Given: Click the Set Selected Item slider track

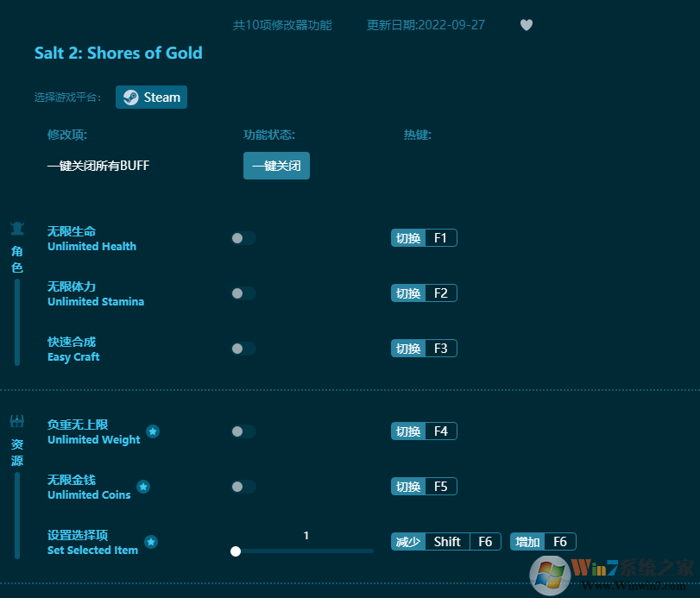Looking at the screenshot, I should pos(303,551).
